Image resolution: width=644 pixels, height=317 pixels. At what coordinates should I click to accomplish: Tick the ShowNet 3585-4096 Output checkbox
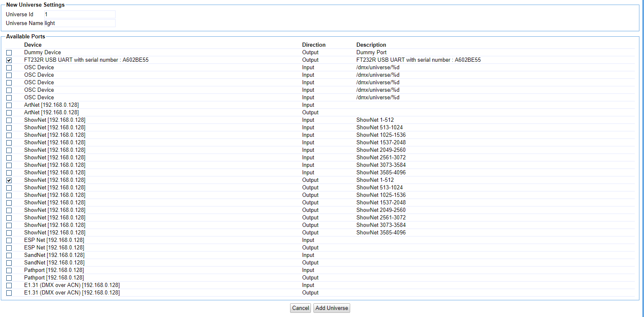(x=9, y=233)
